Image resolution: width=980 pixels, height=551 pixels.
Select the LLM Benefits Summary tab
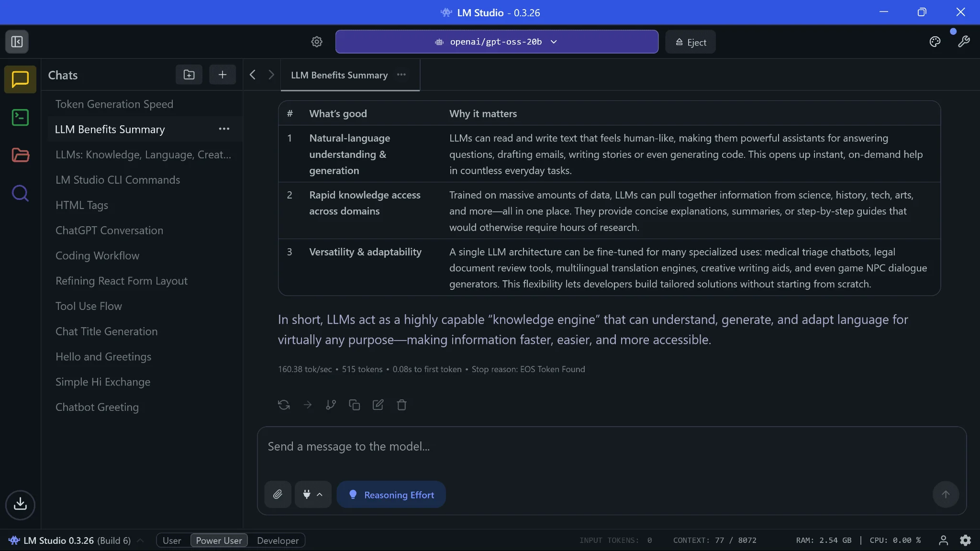point(339,75)
